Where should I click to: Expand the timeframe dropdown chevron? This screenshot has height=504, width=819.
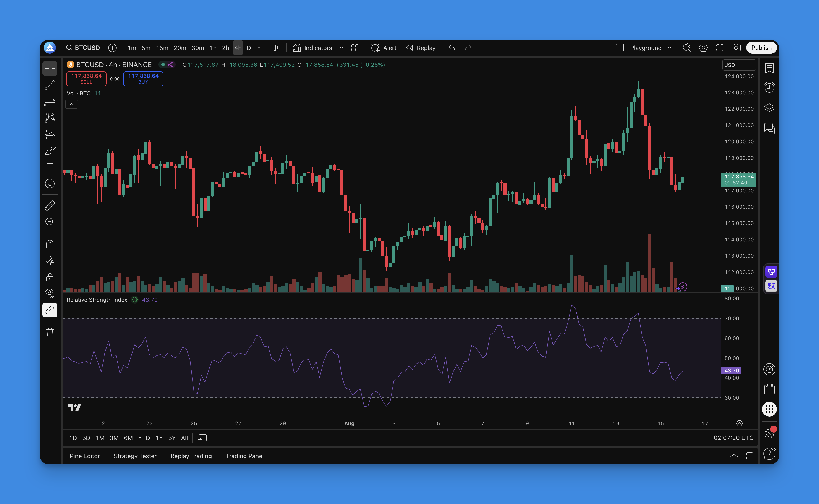point(259,48)
